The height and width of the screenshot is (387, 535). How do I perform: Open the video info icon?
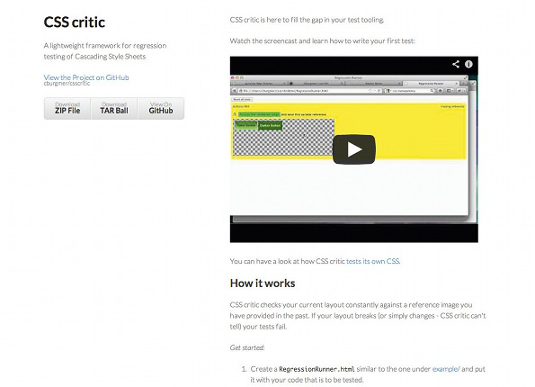click(469, 64)
